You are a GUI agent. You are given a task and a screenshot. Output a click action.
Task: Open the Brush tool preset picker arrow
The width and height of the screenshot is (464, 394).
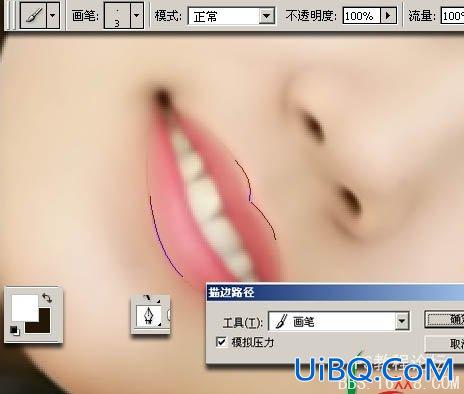tap(53, 15)
